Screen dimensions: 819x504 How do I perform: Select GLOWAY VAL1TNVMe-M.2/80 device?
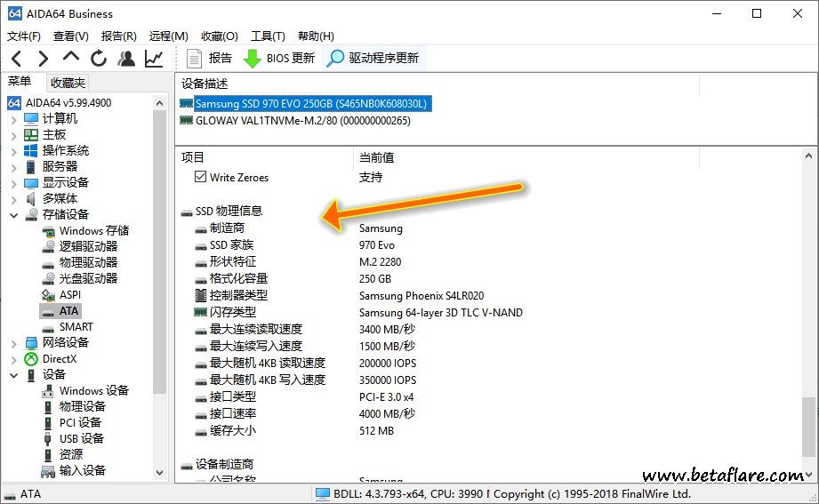[302, 121]
